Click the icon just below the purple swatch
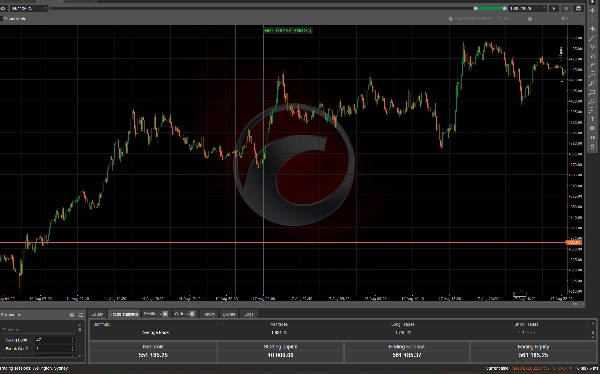The height and width of the screenshot is (374, 600). tap(592, 137)
